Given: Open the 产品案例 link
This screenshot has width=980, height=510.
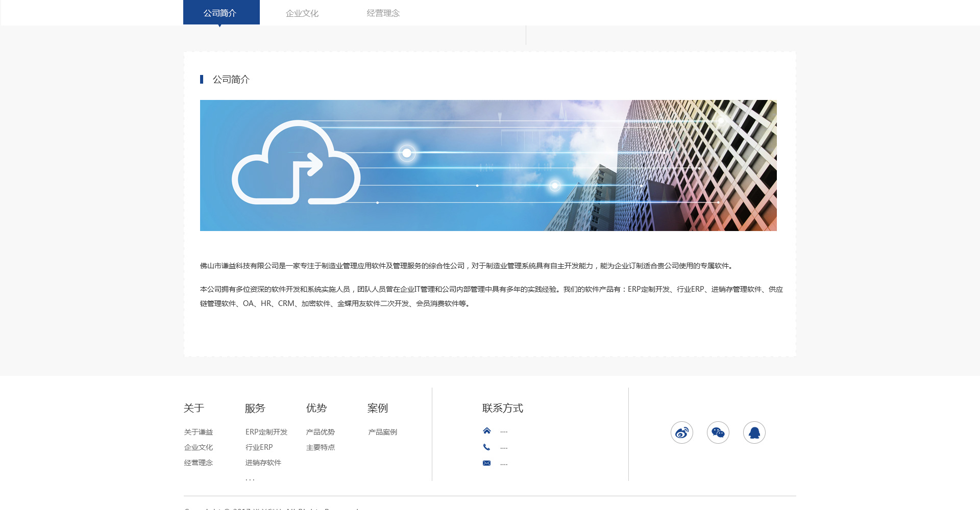Looking at the screenshot, I should click(x=382, y=432).
